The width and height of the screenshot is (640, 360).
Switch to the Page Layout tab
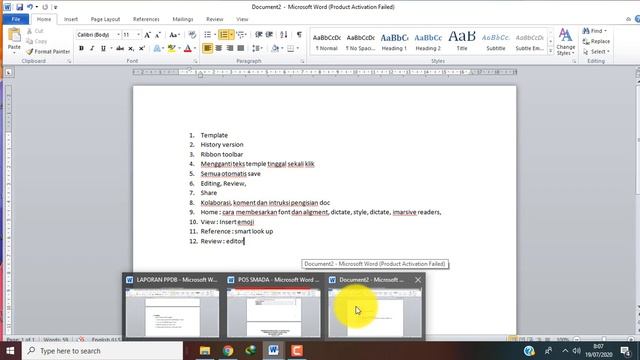105,19
